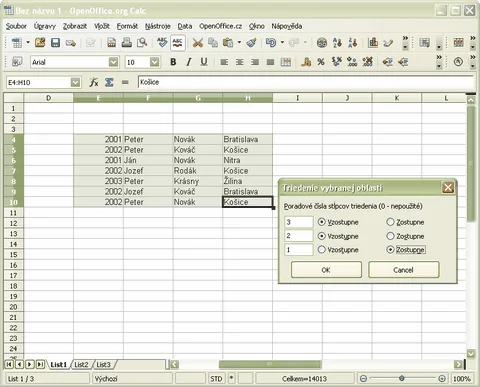
Task: Apply Currency number format icon
Action: [306, 62]
